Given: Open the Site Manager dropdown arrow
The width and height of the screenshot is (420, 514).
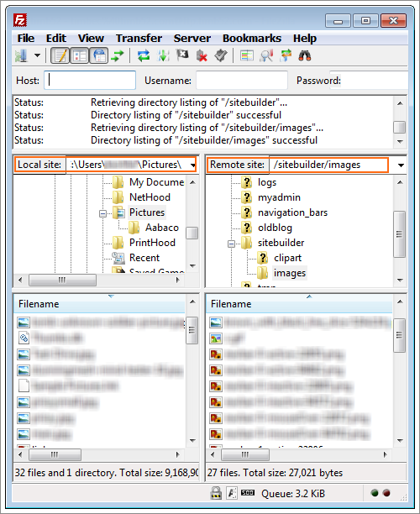Looking at the screenshot, I should pos(38,55).
